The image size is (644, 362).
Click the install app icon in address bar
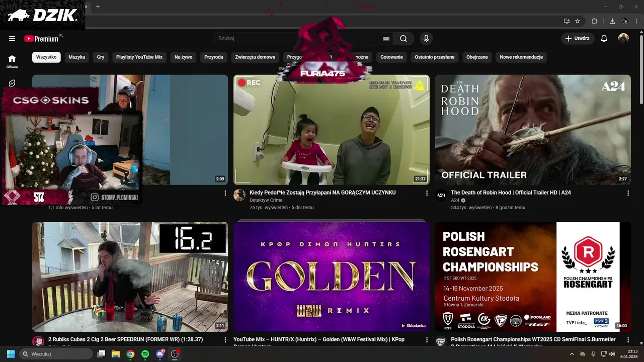pos(567,21)
